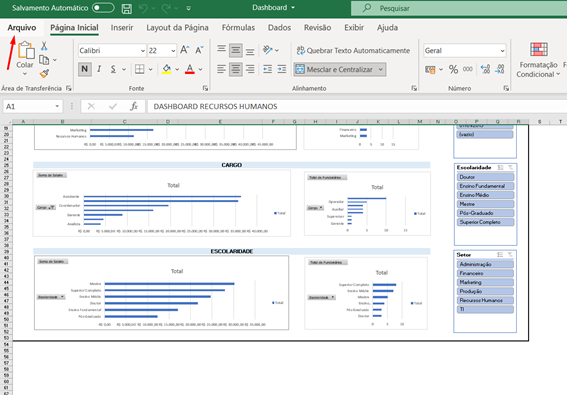Click the Undo arrow icon
The height and width of the screenshot is (395, 567).
(x=143, y=8)
